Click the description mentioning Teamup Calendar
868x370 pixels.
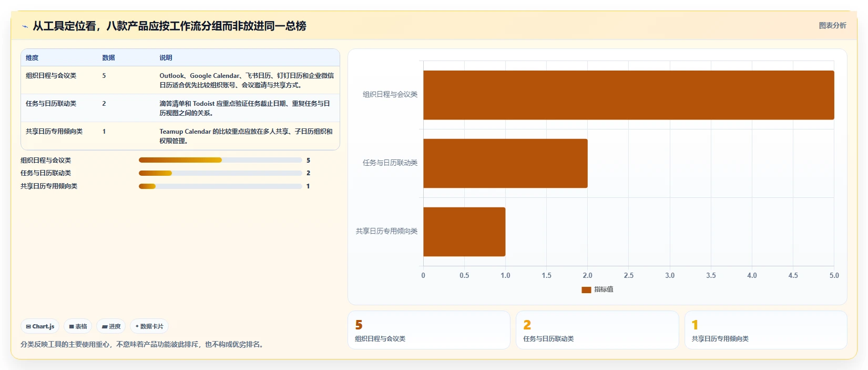[246, 136]
